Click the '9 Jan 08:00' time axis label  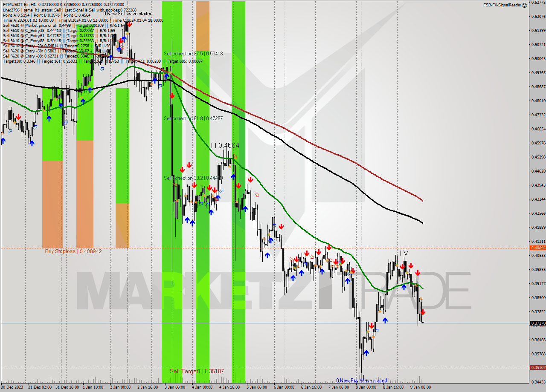(x=420, y=387)
